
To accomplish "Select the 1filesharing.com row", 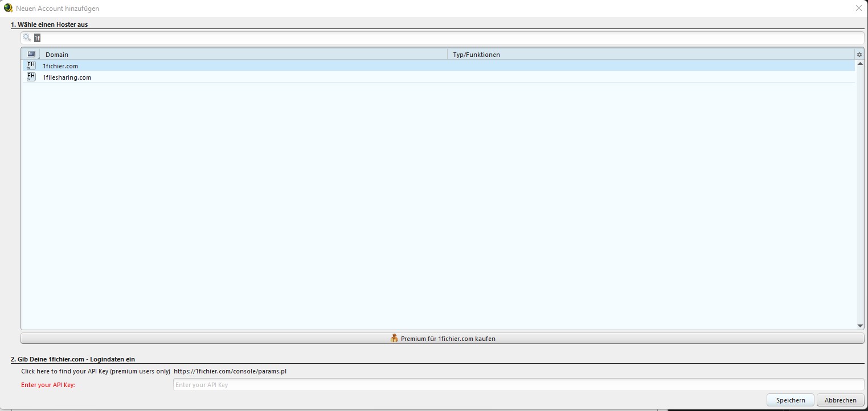I will point(439,77).
